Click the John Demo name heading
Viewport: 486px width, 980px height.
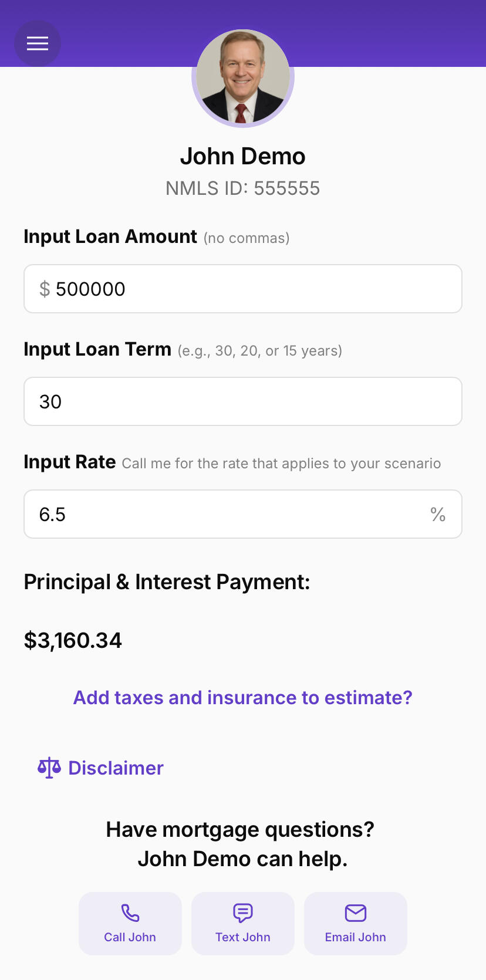tap(242, 157)
